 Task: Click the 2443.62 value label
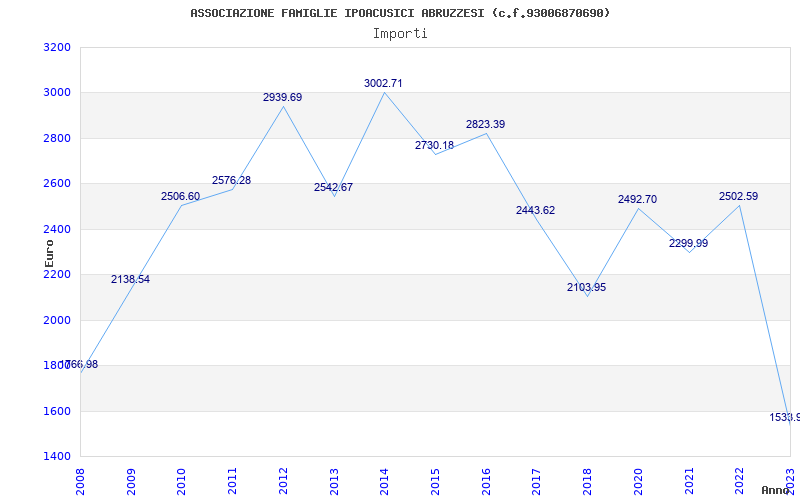click(535, 210)
